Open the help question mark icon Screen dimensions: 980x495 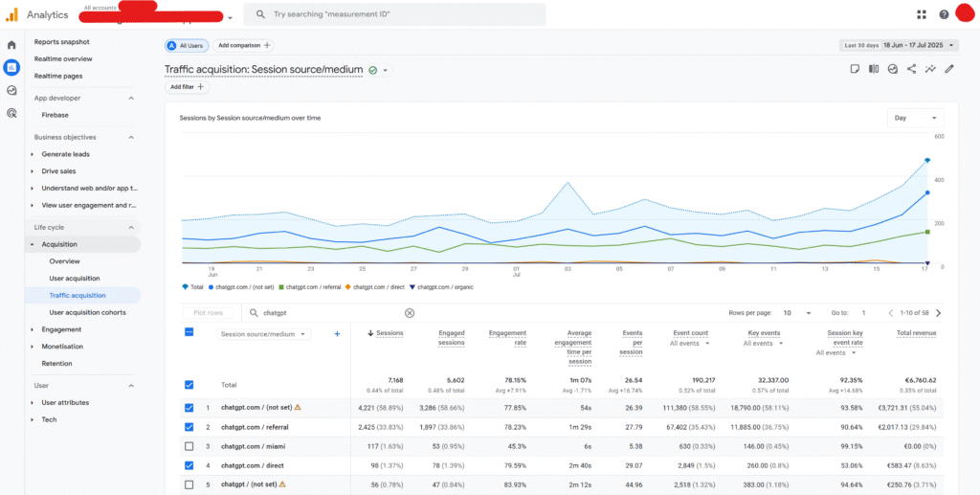944,14
